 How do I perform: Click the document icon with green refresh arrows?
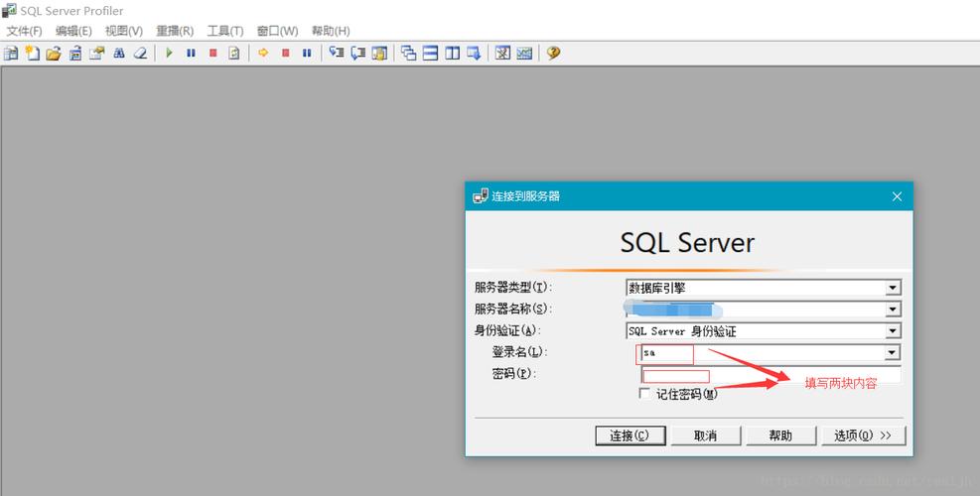[234, 54]
